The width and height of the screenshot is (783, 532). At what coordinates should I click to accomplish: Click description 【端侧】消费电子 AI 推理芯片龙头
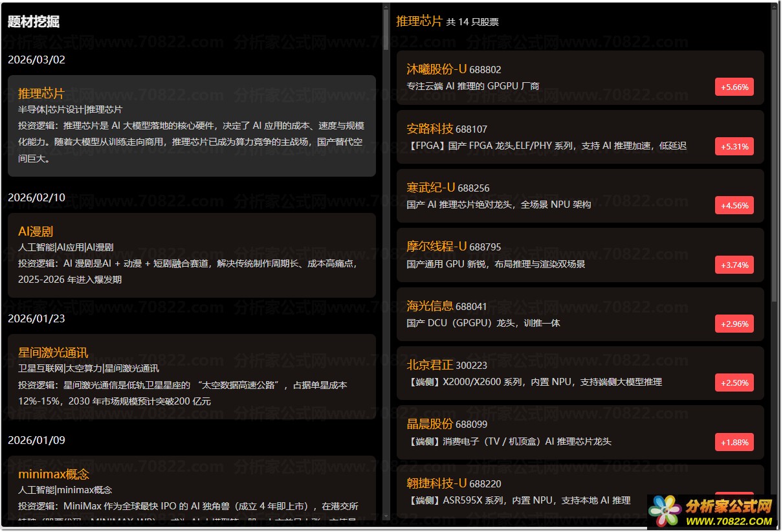[x=509, y=441]
